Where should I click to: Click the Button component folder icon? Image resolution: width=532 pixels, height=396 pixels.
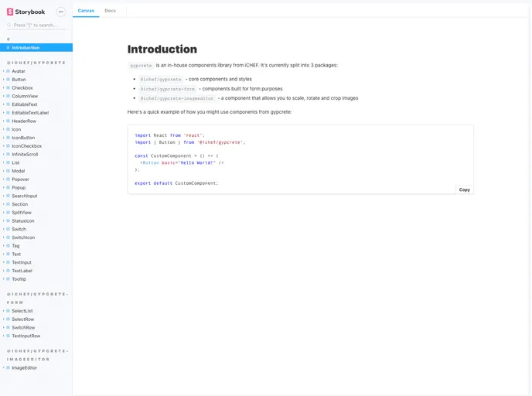click(9, 80)
